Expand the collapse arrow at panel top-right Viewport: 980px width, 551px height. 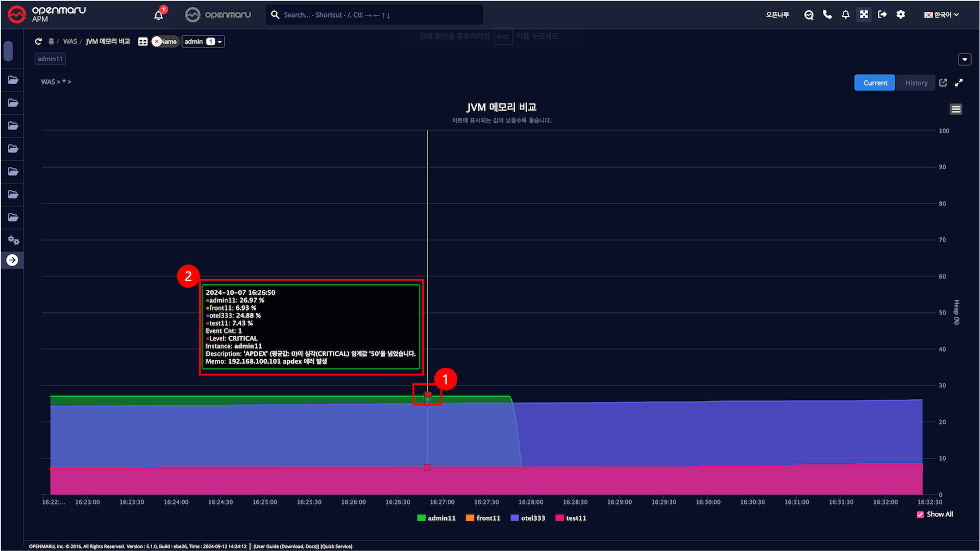pos(965,59)
